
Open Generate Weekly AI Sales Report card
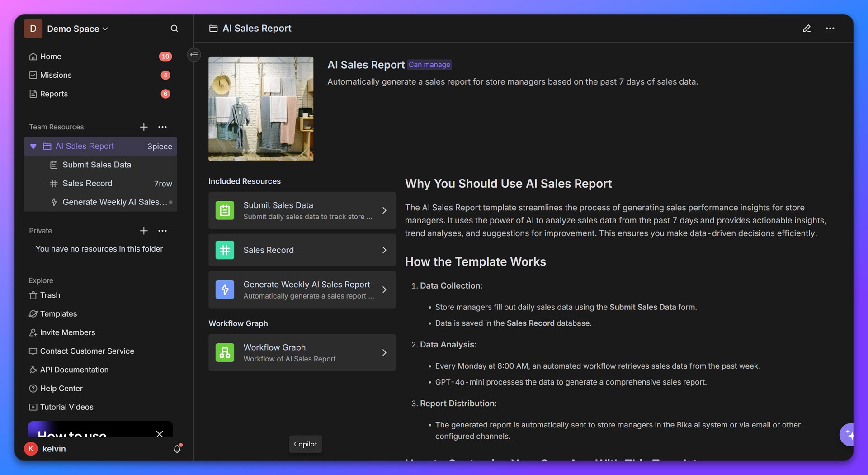tap(302, 290)
